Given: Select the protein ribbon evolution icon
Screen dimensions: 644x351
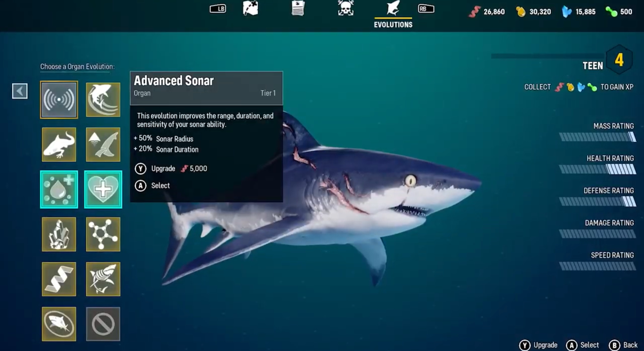Looking at the screenshot, I should pos(59,279).
